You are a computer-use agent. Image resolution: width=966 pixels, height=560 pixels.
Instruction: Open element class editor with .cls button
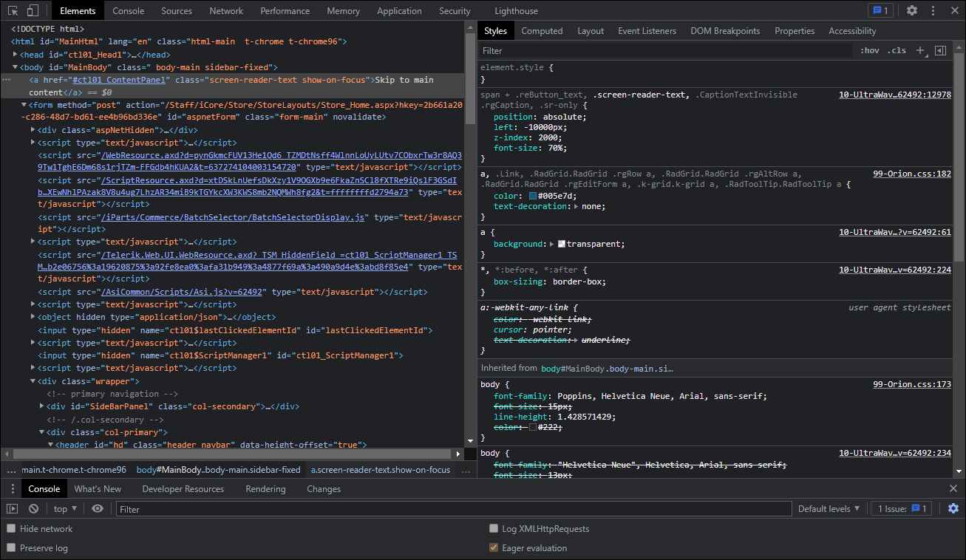(x=897, y=50)
